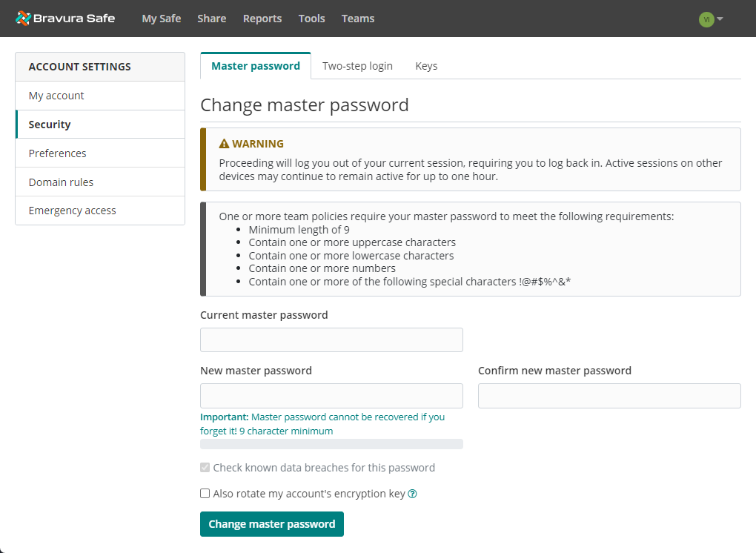Open Emergency access settings
The width and height of the screenshot is (756, 553).
pyautogui.click(x=72, y=210)
